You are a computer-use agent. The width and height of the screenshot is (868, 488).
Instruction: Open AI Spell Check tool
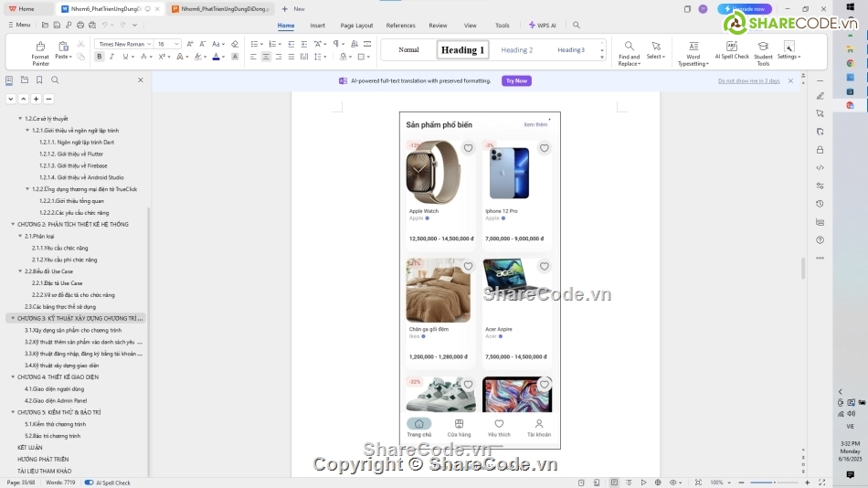(732, 50)
